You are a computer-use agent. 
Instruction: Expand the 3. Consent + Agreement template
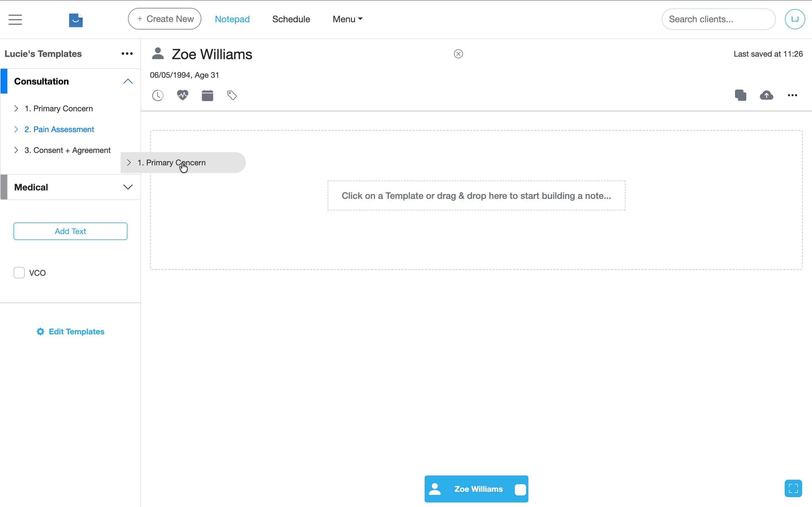point(16,150)
